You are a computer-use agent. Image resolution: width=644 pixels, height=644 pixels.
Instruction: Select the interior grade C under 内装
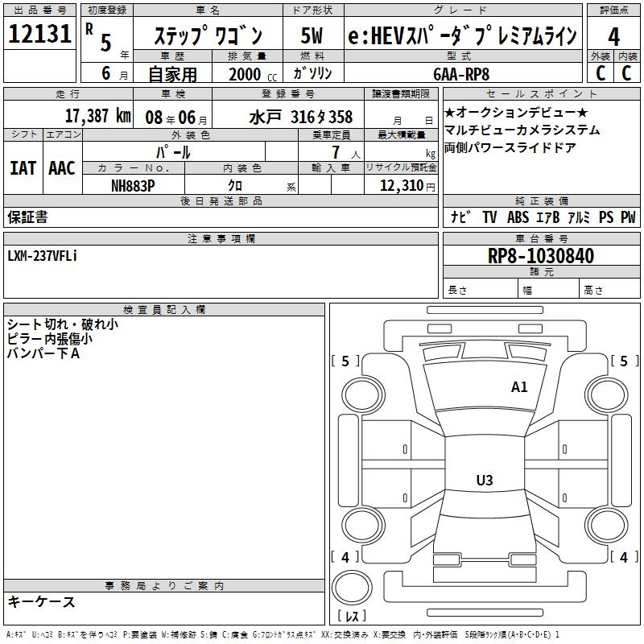point(627,72)
